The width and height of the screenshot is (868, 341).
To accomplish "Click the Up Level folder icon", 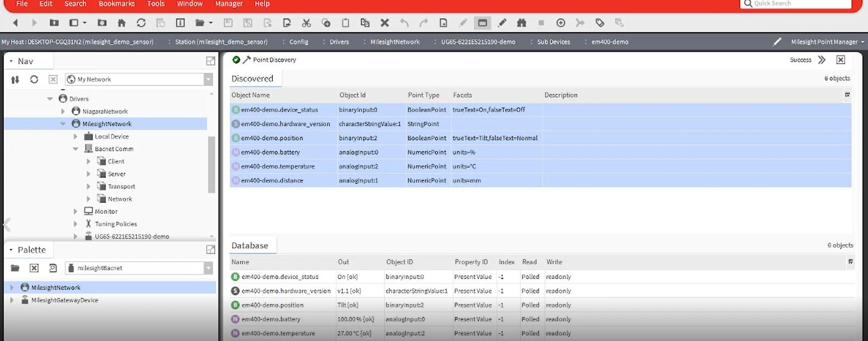I will pos(54,23).
